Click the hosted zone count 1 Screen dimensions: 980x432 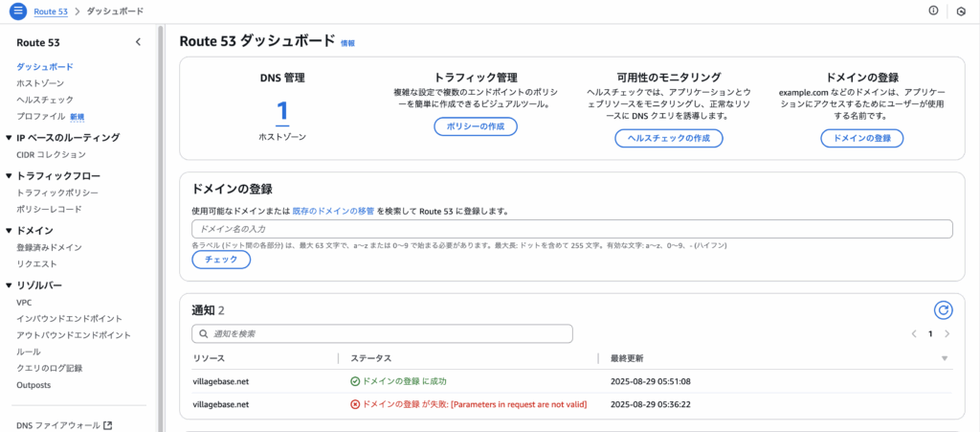coord(282,112)
